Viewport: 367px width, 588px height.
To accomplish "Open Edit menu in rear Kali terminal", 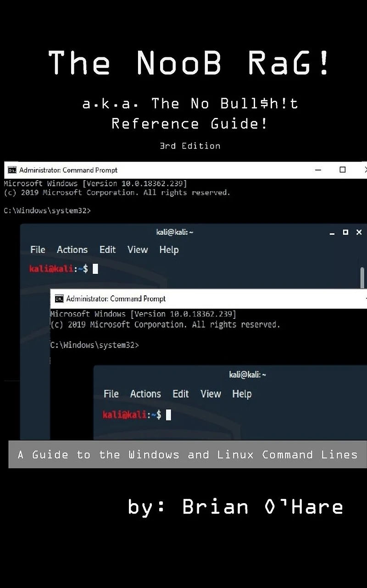I will (107, 250).
